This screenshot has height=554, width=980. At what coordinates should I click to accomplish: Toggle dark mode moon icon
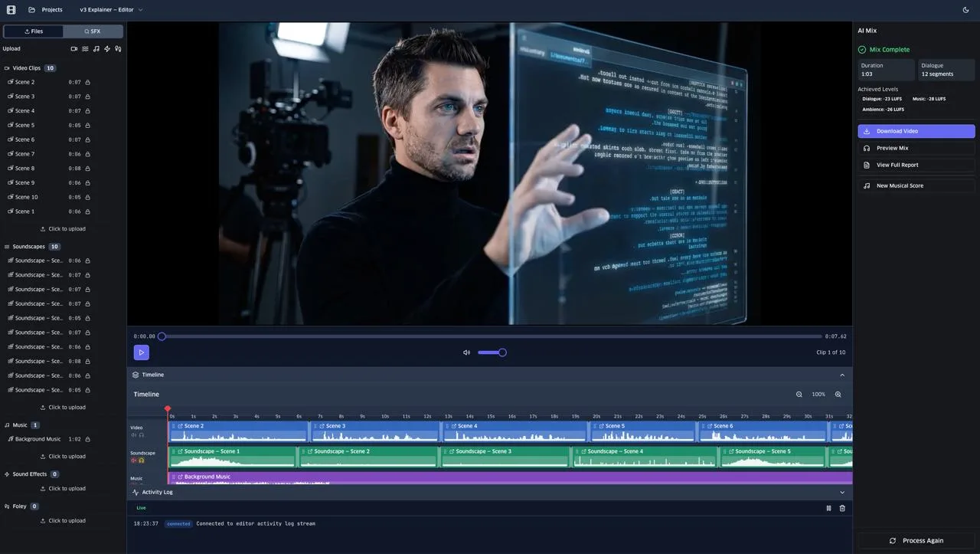tap(965, 10)
